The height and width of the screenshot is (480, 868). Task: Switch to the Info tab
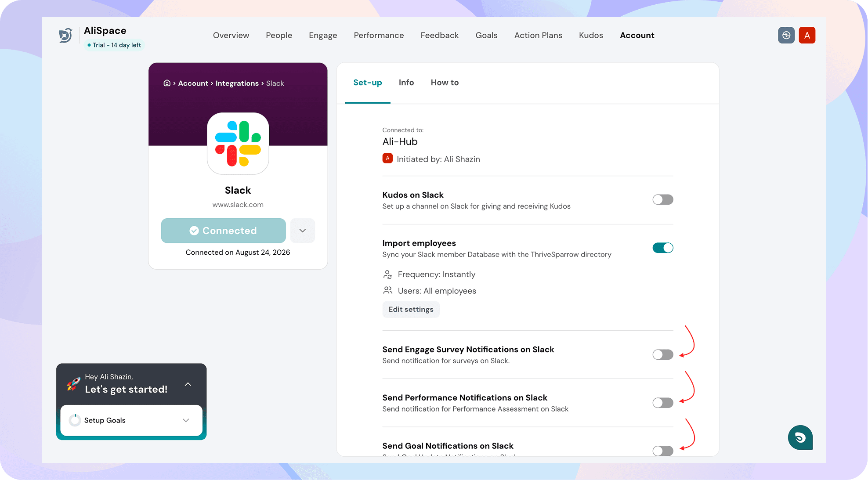(406, 83)
